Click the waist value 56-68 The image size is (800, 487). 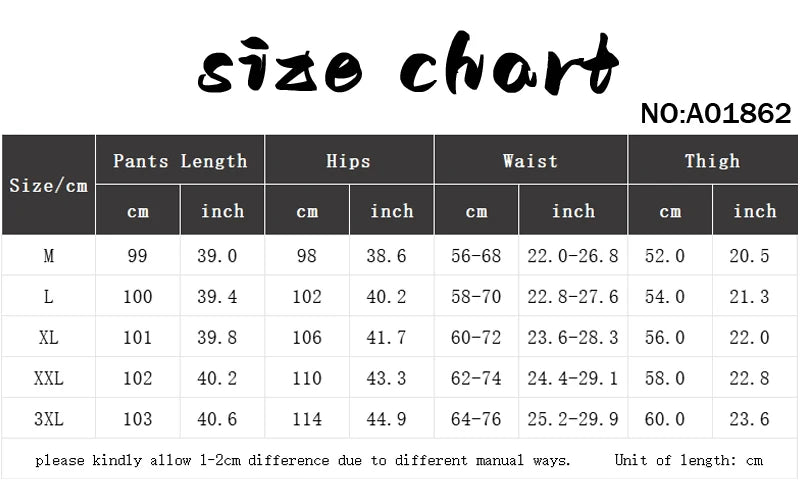point(476,257)
